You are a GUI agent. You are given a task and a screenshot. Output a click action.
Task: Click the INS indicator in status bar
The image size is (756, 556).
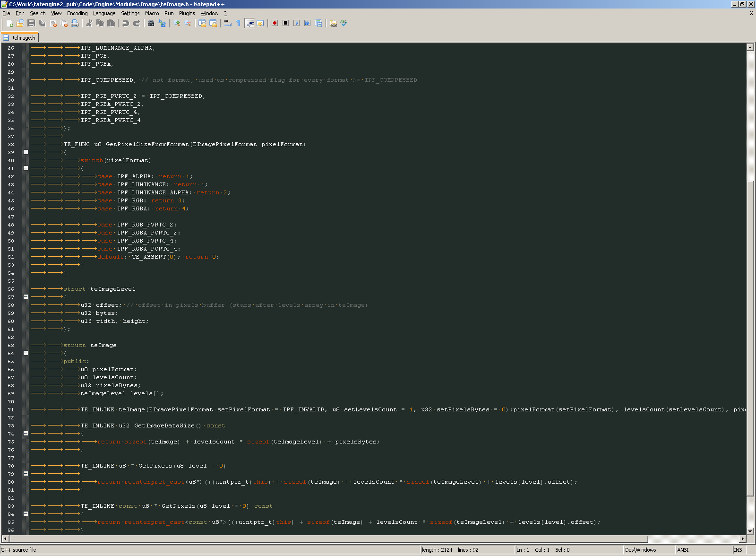coord(738,550)
